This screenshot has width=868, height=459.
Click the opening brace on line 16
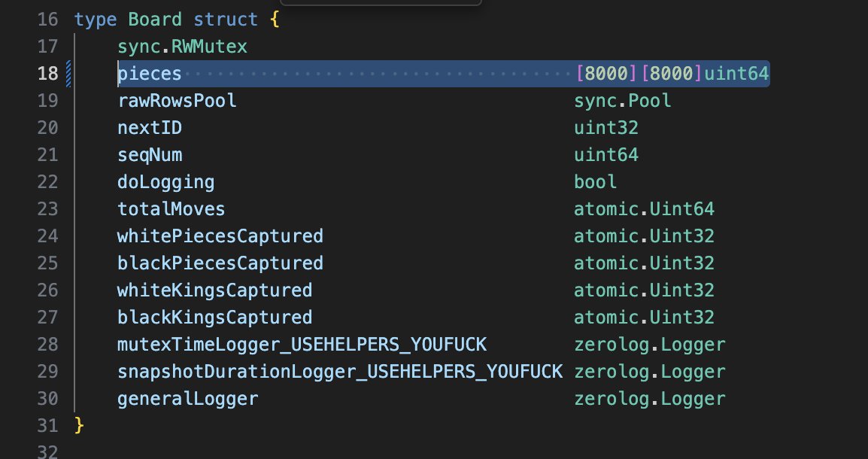pyautogui.click(x=275, y=20)
